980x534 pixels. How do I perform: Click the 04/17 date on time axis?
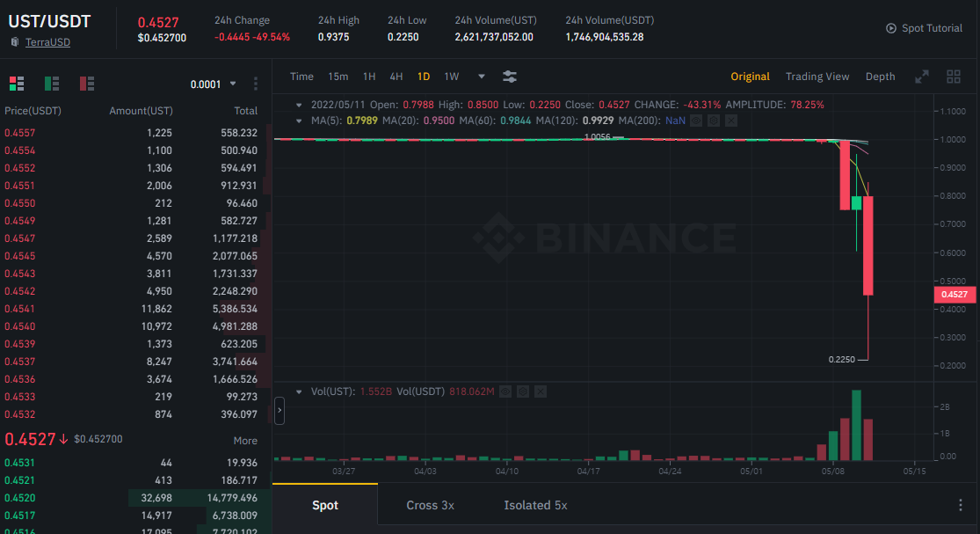[x=588, y=471]
